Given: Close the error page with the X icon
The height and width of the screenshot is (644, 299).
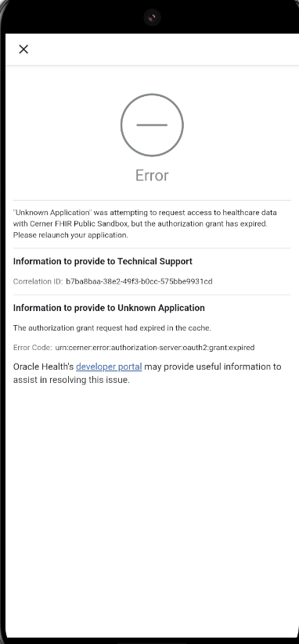Looking at the screenshot, I should pyautogui.click(x=23, y=49).
